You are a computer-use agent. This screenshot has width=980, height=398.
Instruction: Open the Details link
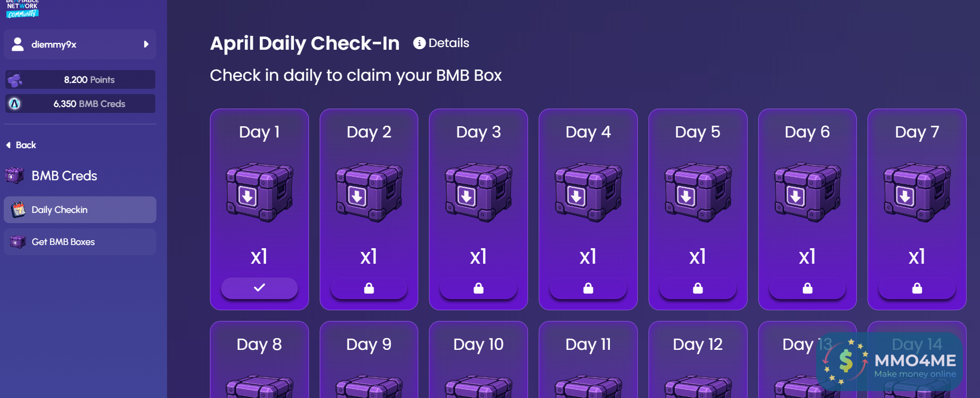coord(449,43)
